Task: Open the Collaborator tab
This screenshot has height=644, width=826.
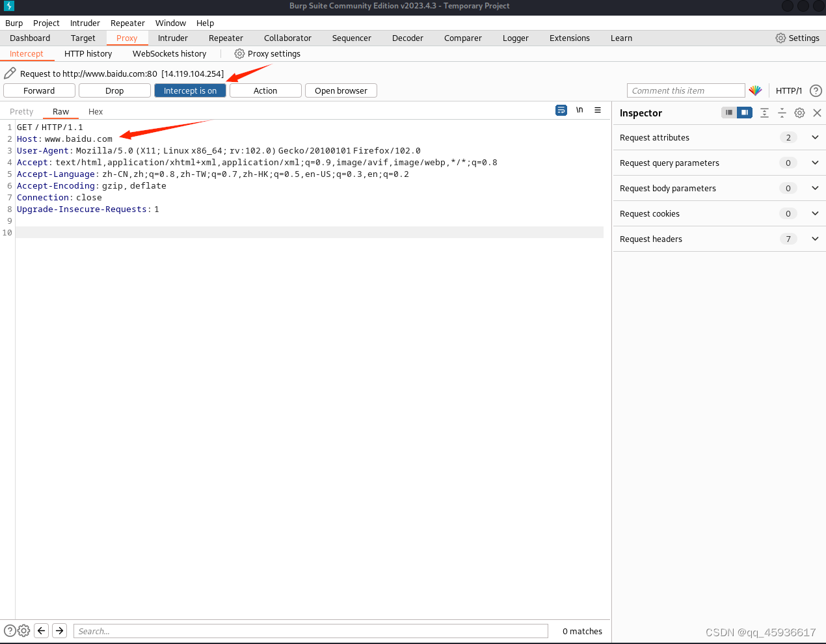Action: click(287, 38)
